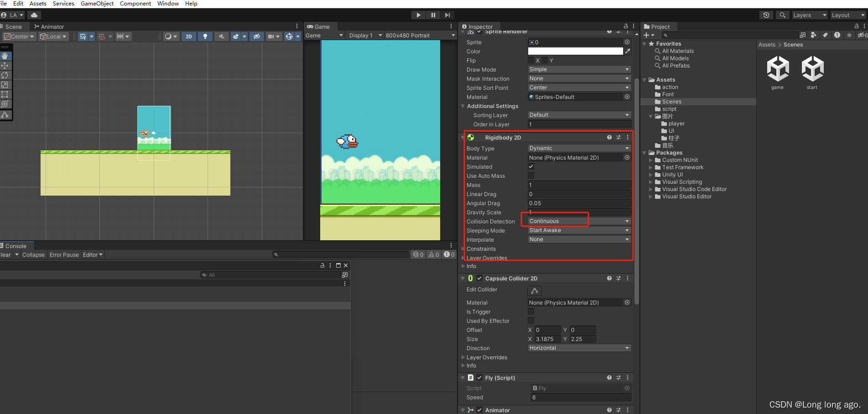Image resolution: width=868 pixels, height=414 pixels.
Task: Toggle scene audio mute icon
Action: click(x=222, y=36)
